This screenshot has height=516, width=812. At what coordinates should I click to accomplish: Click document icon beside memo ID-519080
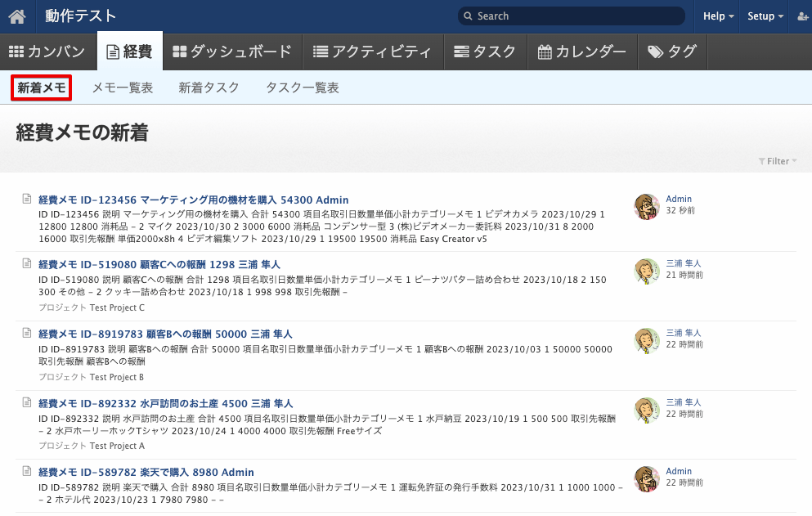coord(27,263)
